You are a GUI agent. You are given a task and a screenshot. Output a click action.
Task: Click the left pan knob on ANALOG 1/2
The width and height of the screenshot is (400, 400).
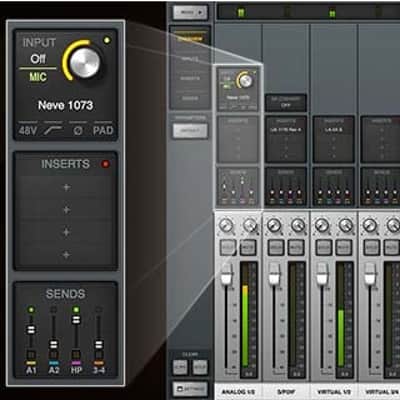click(226, 226)
